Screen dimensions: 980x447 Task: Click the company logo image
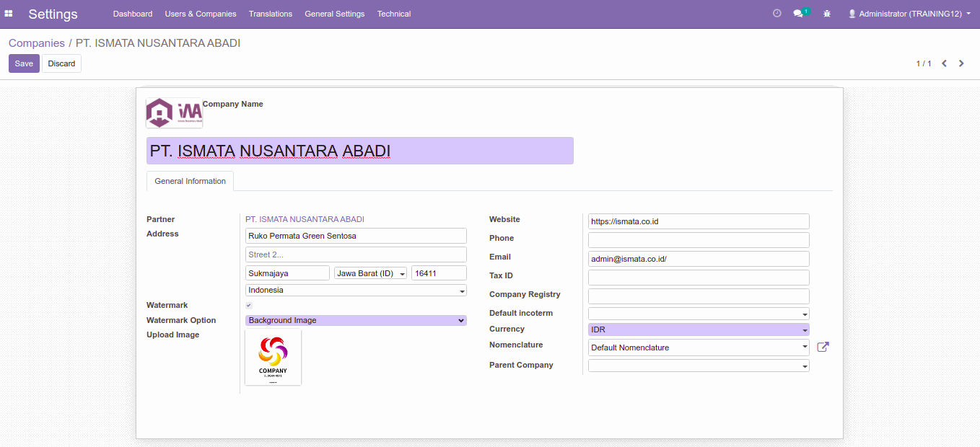[174, 113]
